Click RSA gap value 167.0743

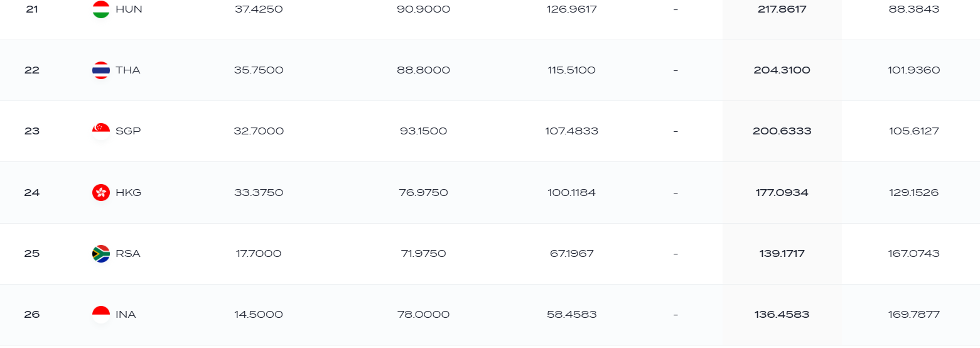(x=914, y=254)
